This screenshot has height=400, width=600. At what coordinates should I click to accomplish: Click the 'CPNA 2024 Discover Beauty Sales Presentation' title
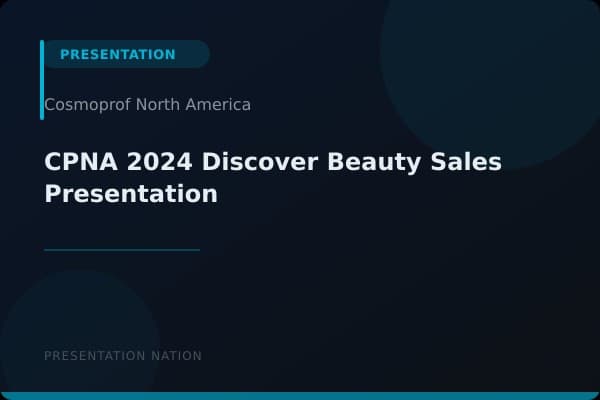click(x=273, y=178)
